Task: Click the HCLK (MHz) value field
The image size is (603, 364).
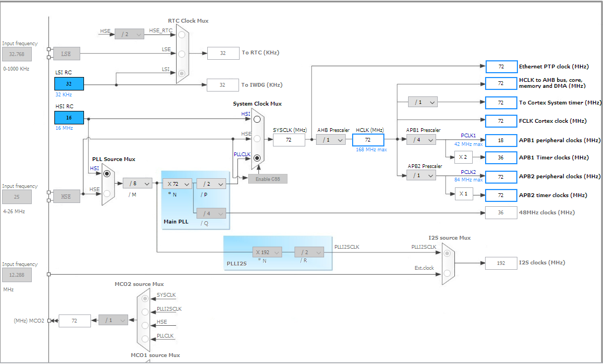Action: pyautogui.click(x=368, y=139)
